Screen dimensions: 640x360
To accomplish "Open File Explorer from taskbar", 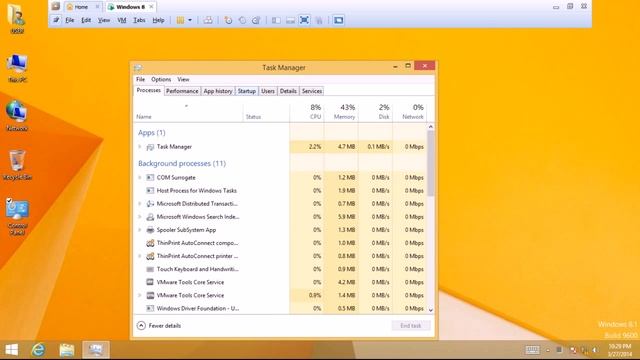I will [67, 350].
